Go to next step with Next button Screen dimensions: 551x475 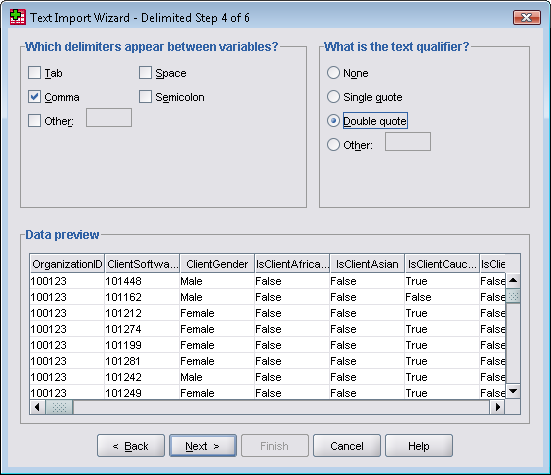click(203, 446)
